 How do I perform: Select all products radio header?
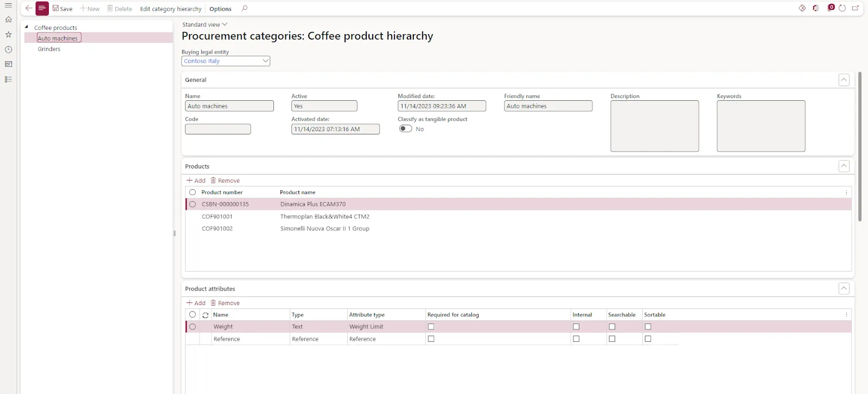click(193, 192)
